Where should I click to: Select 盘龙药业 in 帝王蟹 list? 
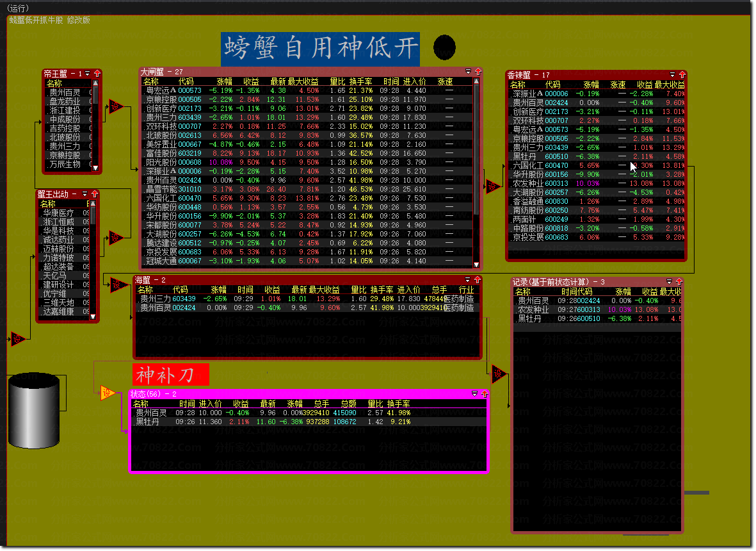tap(68, 101)
